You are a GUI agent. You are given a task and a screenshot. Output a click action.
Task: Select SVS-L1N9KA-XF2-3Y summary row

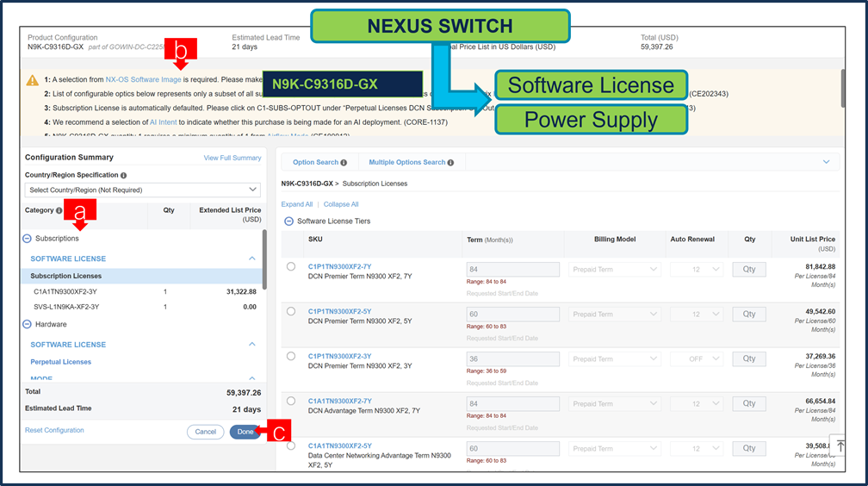click(x=143, y=307)
